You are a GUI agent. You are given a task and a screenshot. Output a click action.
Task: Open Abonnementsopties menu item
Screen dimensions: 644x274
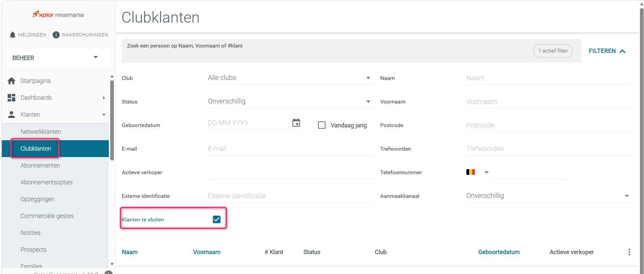[47, 182]
